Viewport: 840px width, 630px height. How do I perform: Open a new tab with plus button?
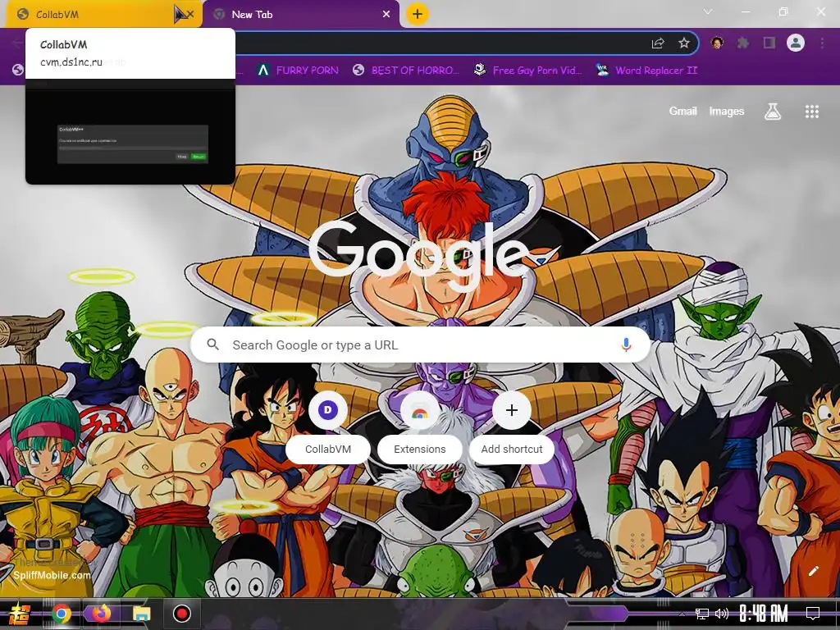pyautogui.click(x=418, y=14)
